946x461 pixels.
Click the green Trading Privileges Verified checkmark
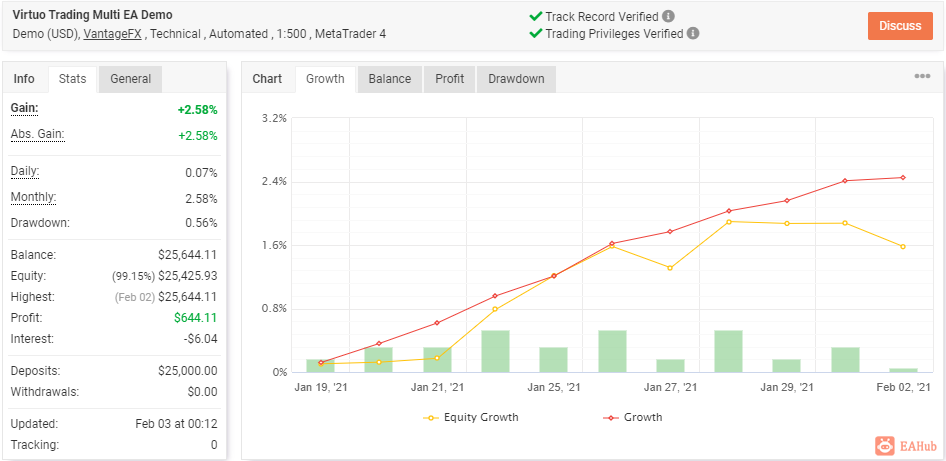(535, 33)
